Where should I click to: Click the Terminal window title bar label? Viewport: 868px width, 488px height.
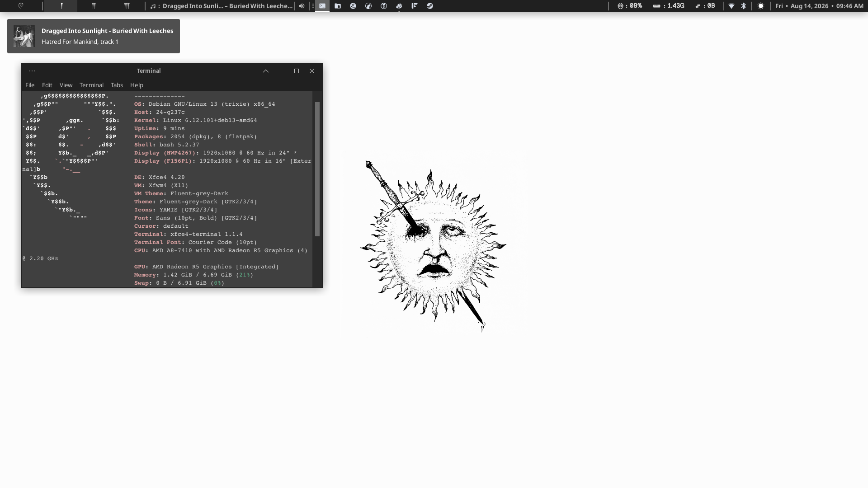149,71
